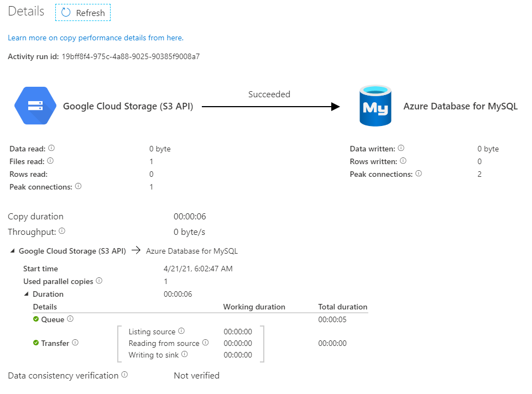
Task: Click the Azure Database for MySQL icon
Action: [x=375, y=106]
